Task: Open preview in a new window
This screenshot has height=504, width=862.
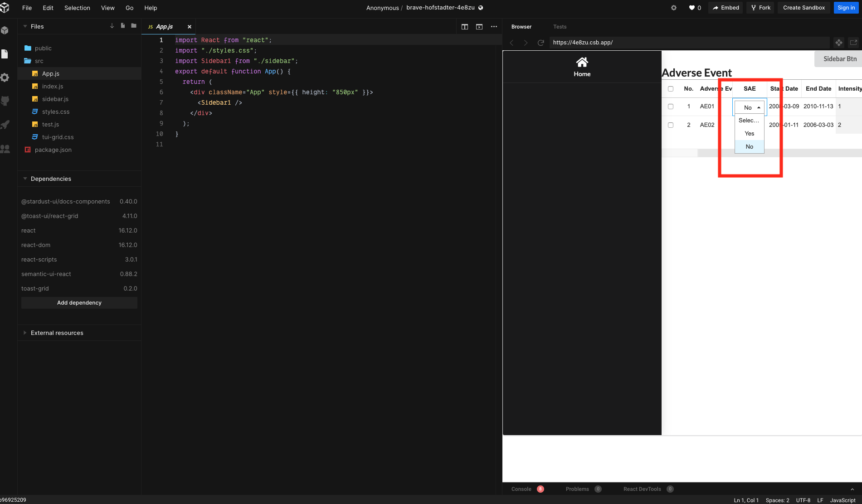Action: click(x=854, y=43)
